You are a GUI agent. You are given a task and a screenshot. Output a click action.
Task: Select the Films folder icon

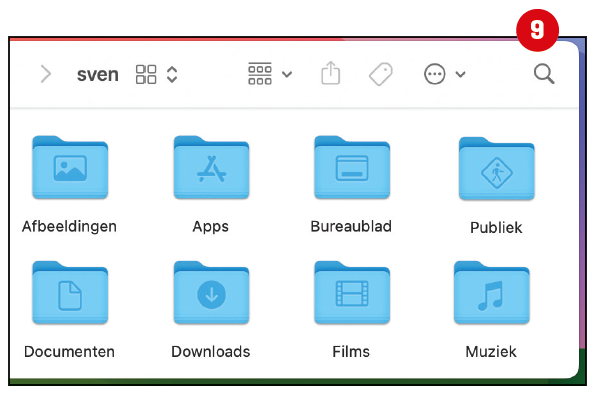tap(352, 292)
